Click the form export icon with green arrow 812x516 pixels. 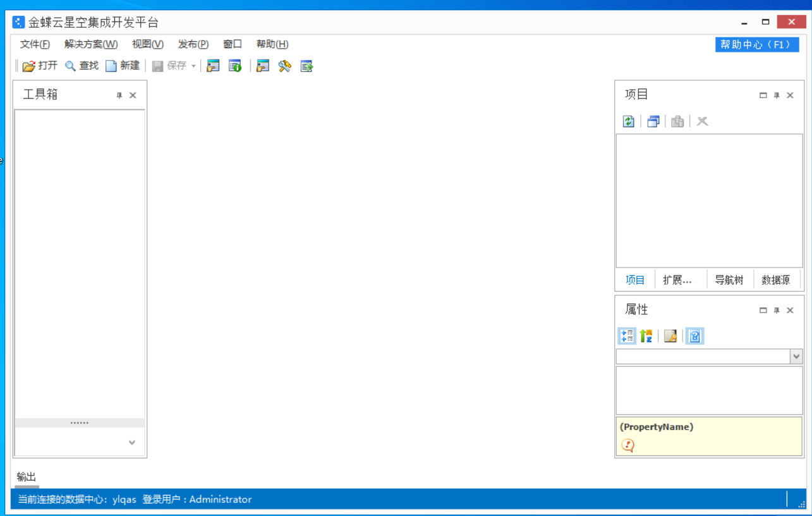[306, 66]
